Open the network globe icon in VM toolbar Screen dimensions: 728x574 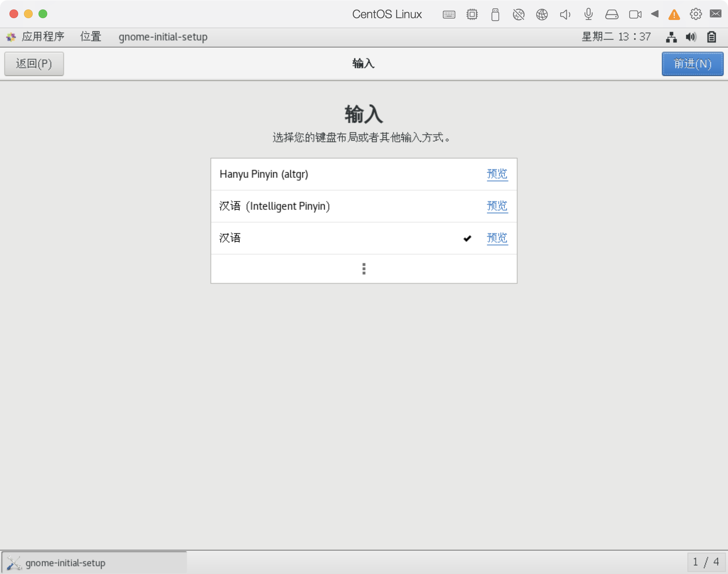click(x=542, y=15)
